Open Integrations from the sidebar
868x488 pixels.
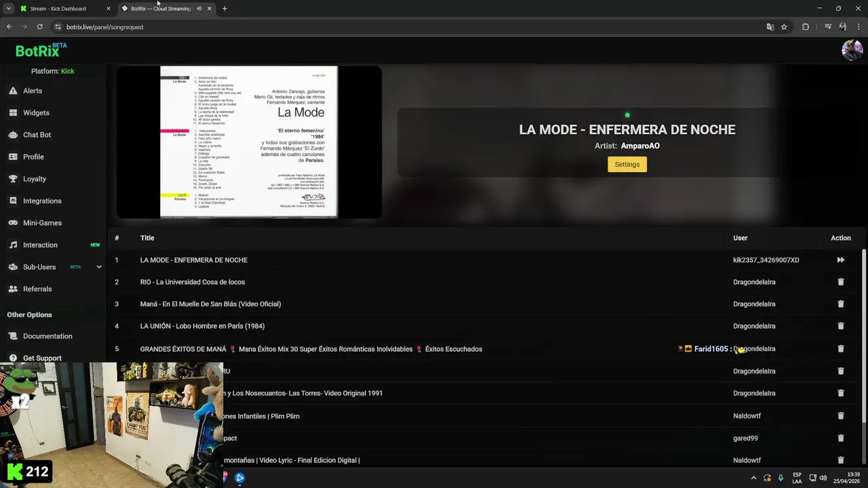42,201
